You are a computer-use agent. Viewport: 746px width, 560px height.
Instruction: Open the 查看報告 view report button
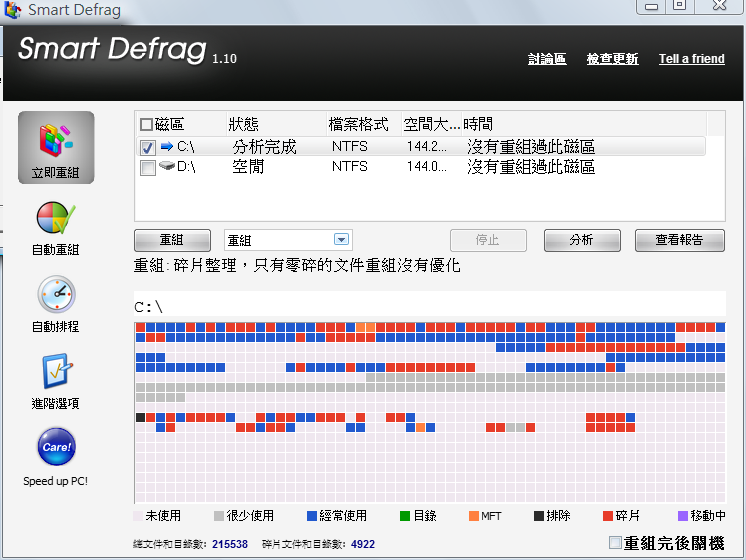[677, 240]
